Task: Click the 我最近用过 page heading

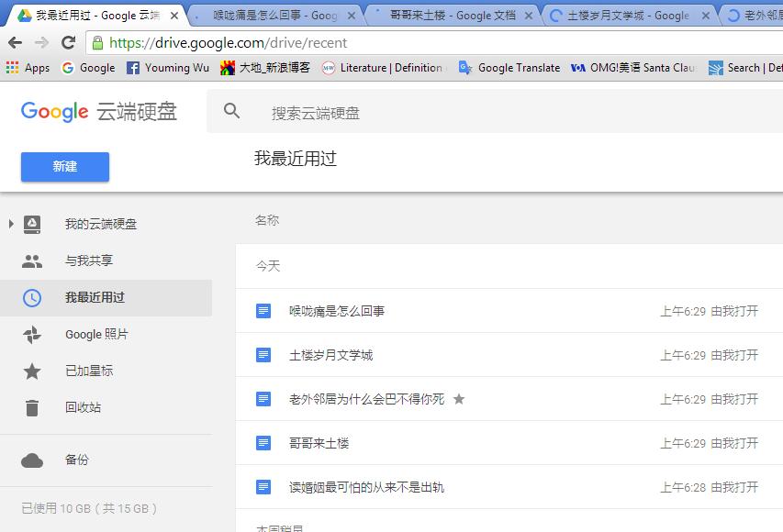Action: pyautogui.click(x=296, y=159)
